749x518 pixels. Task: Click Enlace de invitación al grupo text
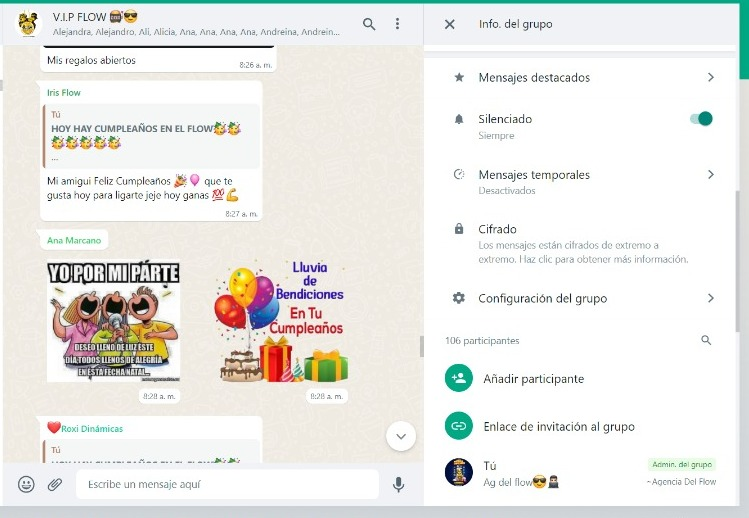(559, 426)
